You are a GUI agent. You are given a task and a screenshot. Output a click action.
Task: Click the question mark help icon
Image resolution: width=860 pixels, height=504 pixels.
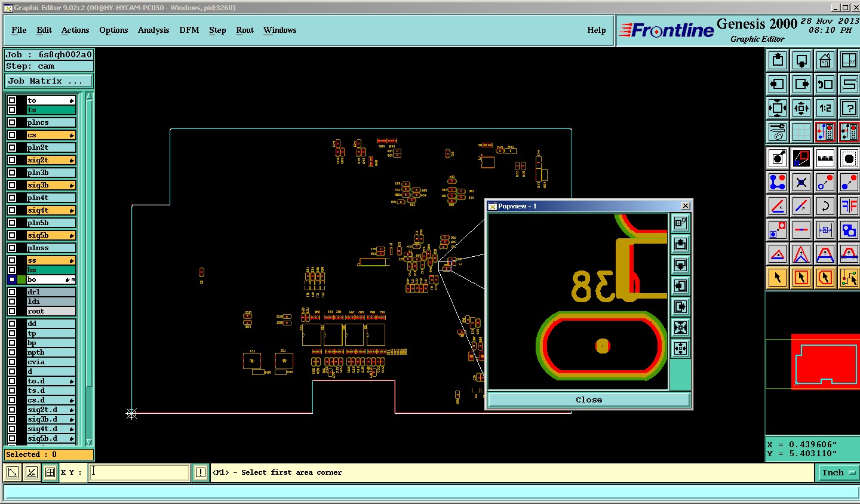click(x=849, y=108)
